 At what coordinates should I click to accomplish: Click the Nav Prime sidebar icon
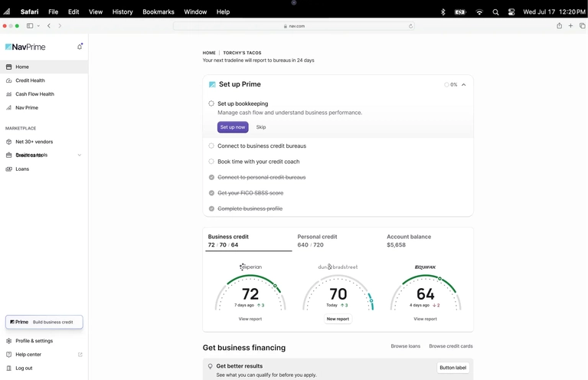9,108
